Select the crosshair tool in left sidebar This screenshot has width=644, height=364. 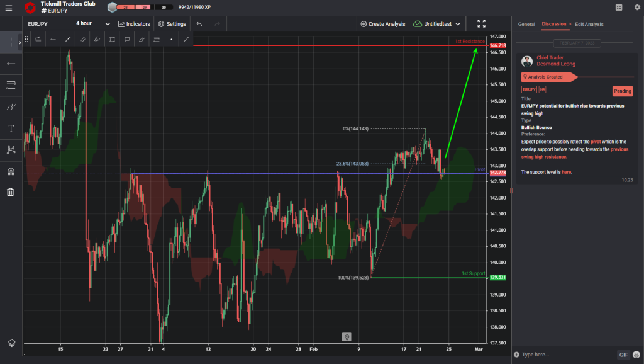click(10, 42)
